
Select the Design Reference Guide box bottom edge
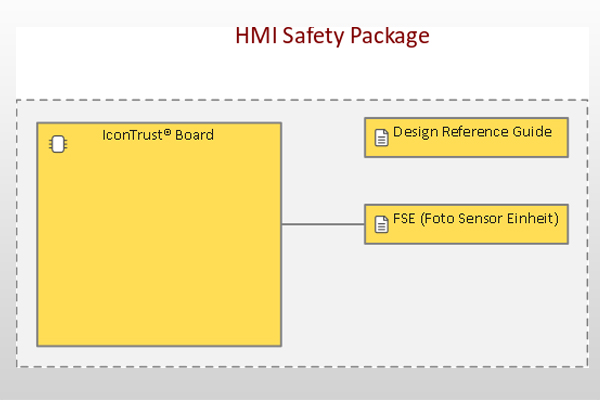pos(466,156)
